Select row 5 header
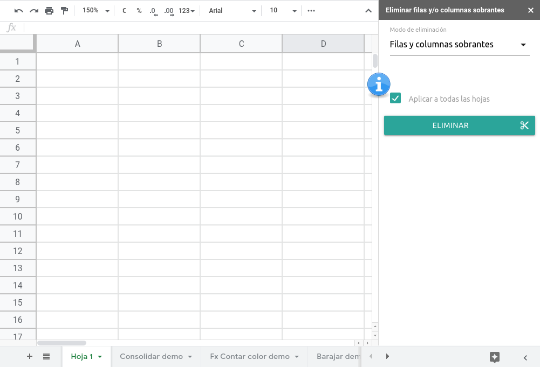 [18, 130]
